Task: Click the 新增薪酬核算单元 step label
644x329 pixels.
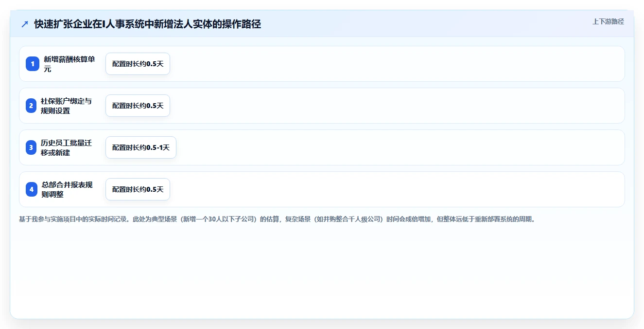Action: click(x=70, y=64)
